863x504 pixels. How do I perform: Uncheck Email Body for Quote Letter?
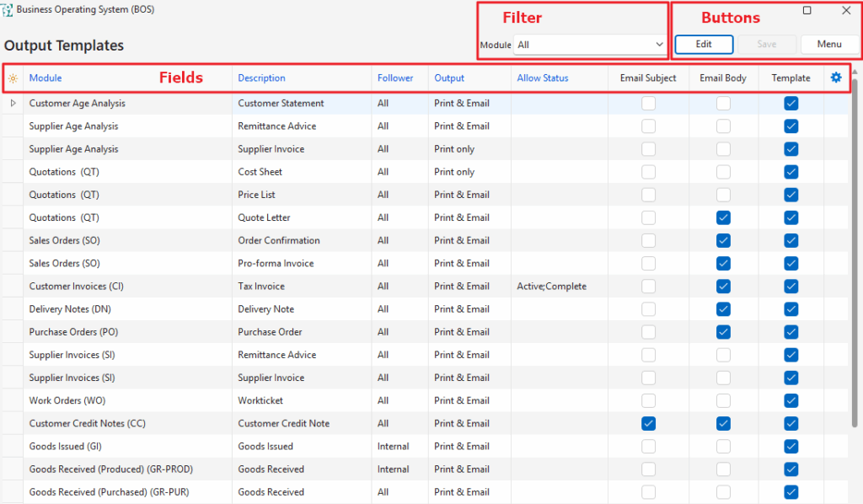[723, 217]
